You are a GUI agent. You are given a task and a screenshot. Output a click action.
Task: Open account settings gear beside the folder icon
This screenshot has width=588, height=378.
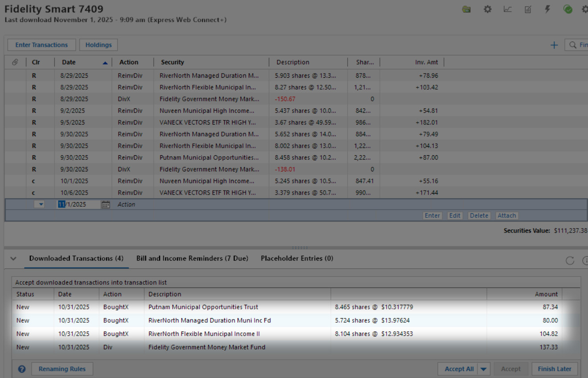point(488,9)
